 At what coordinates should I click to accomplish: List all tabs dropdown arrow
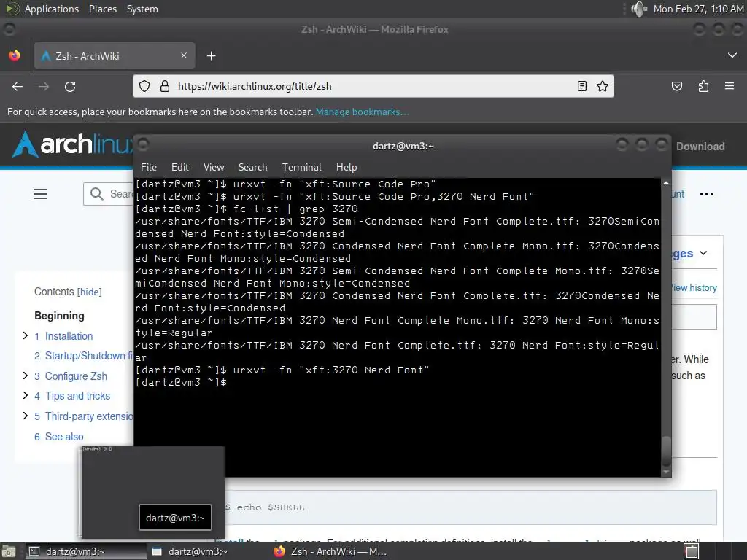732,55
